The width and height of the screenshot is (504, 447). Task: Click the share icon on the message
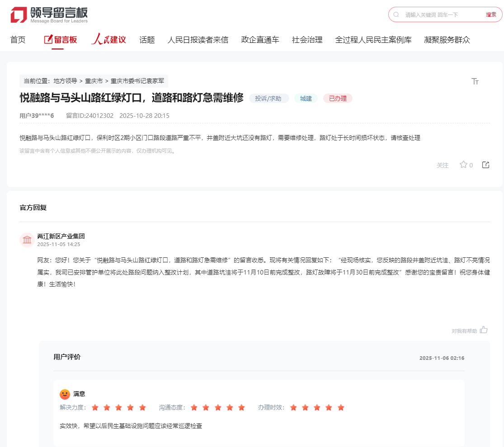pos(485,164)
